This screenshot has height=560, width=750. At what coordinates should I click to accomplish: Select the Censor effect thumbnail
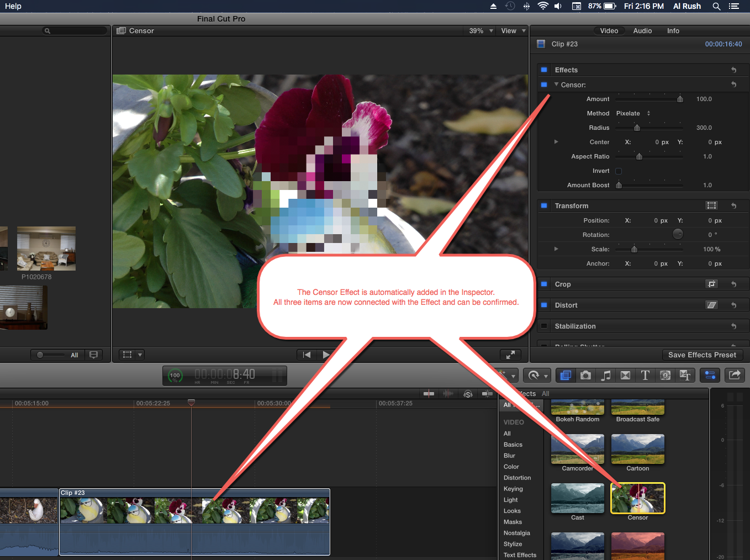pos(637,498)
